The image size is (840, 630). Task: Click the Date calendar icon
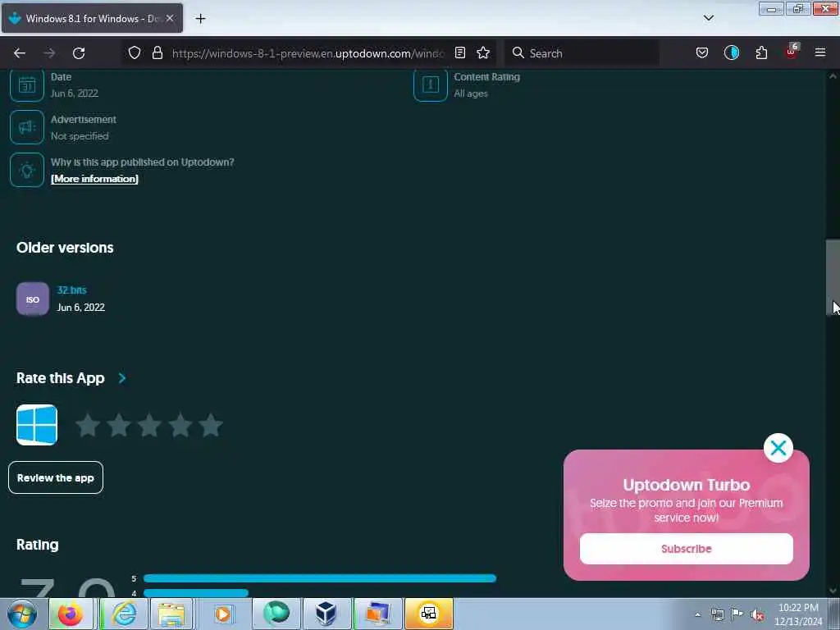(x=27, y=84)
